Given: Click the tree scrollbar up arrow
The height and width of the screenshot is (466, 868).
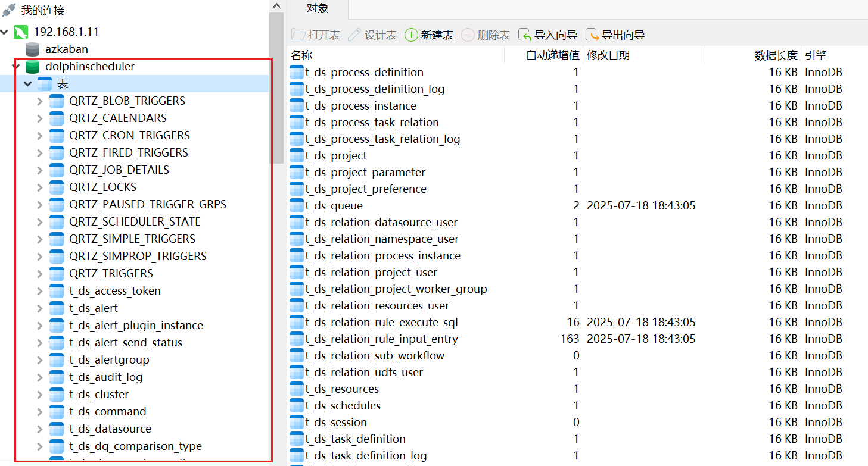Looking at the screenshot, I should tap(276, 5).
